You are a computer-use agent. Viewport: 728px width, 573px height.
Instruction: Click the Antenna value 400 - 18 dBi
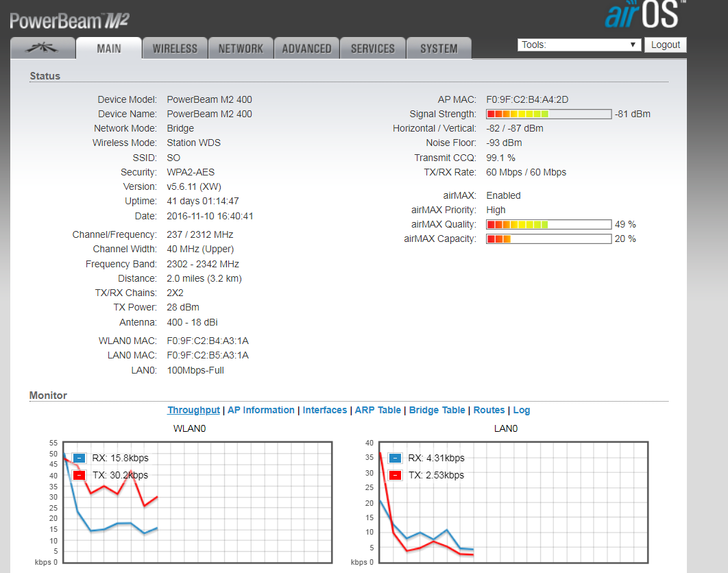(x=192, y=322)
